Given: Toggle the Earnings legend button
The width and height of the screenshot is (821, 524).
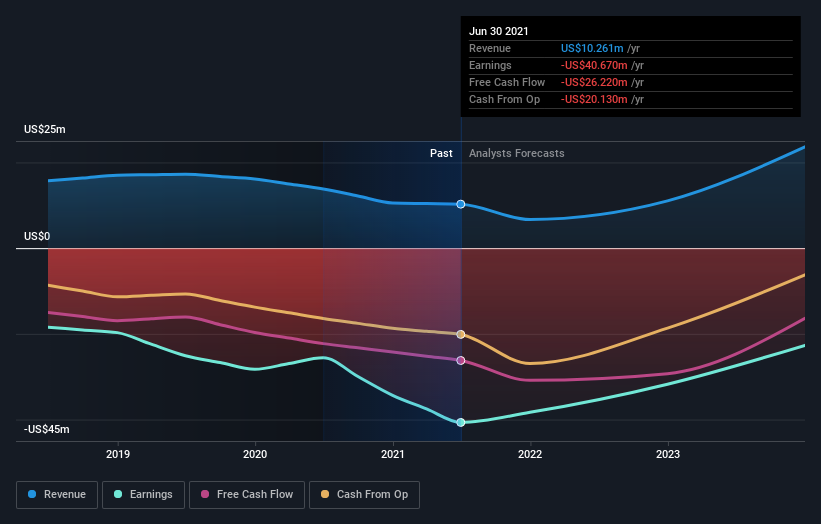Looking at the screenshot, I should coord(143,495).
